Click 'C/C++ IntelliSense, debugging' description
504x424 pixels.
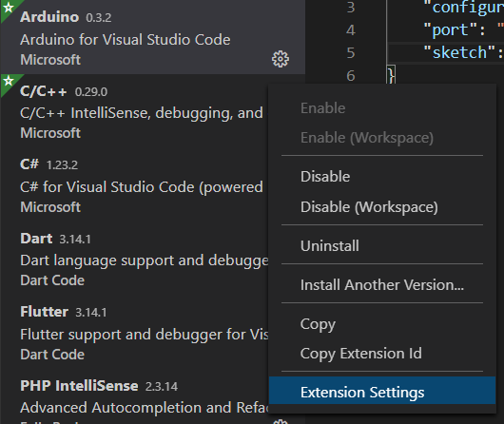coord(142,113)
